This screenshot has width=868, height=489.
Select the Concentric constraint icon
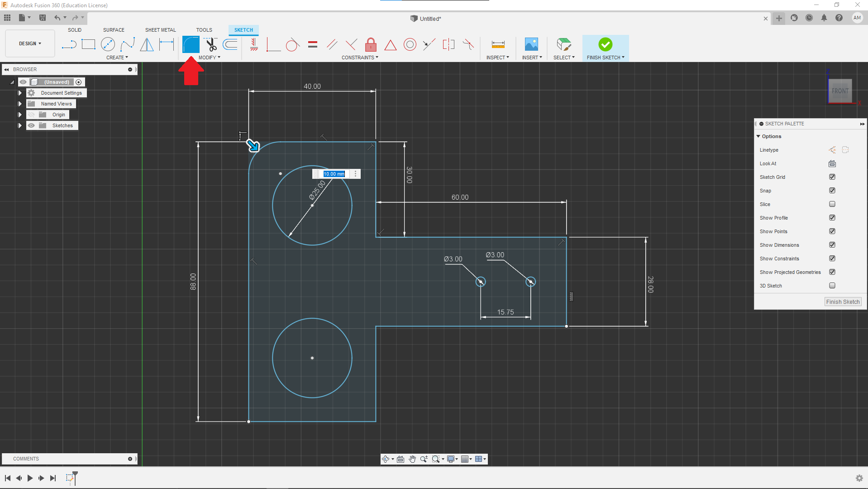(x=410, y=44)
